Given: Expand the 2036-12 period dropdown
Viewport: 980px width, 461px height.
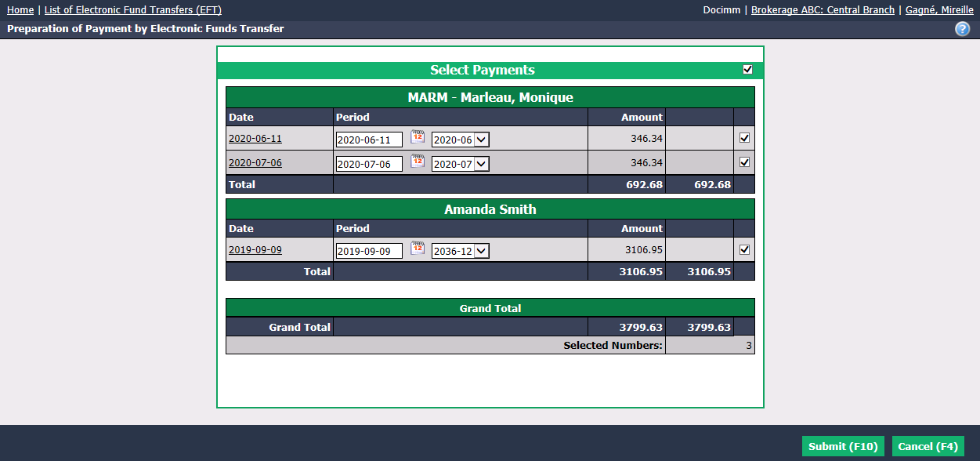Looking at the screenshot, I should click(461, 251).
